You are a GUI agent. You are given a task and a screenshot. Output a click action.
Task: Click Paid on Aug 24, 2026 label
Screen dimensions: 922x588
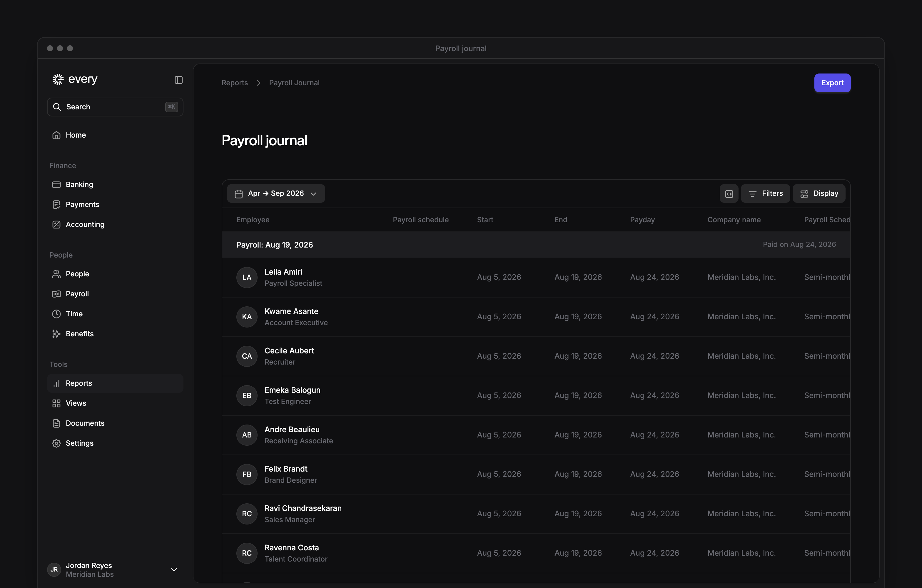coord(799,245)
